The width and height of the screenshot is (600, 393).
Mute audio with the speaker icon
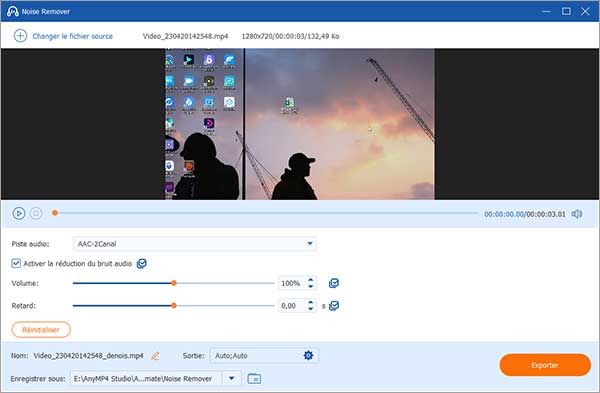577,214
